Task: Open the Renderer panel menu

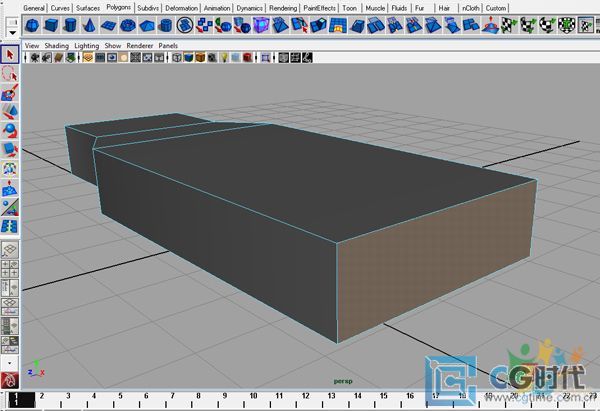Action: 140,46
